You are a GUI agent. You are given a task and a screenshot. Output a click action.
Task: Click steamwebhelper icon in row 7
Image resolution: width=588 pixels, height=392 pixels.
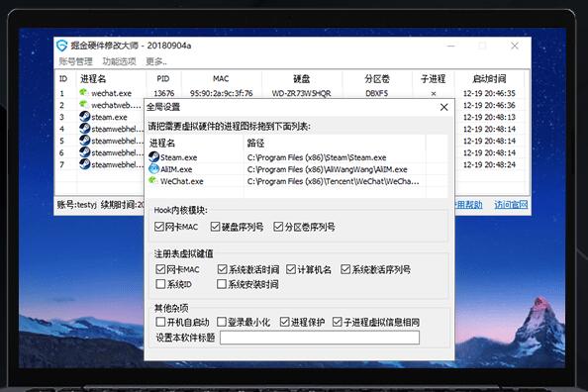point(85,164)
